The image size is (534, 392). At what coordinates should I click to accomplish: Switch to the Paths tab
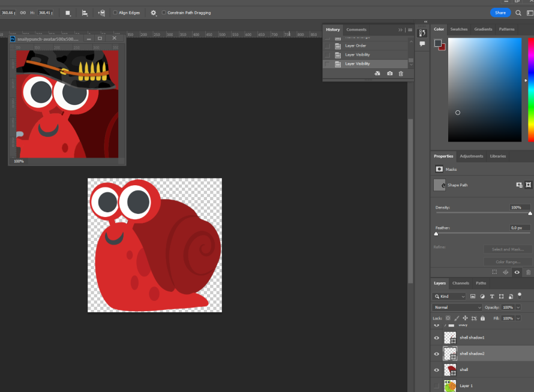[x=481, y=283]
